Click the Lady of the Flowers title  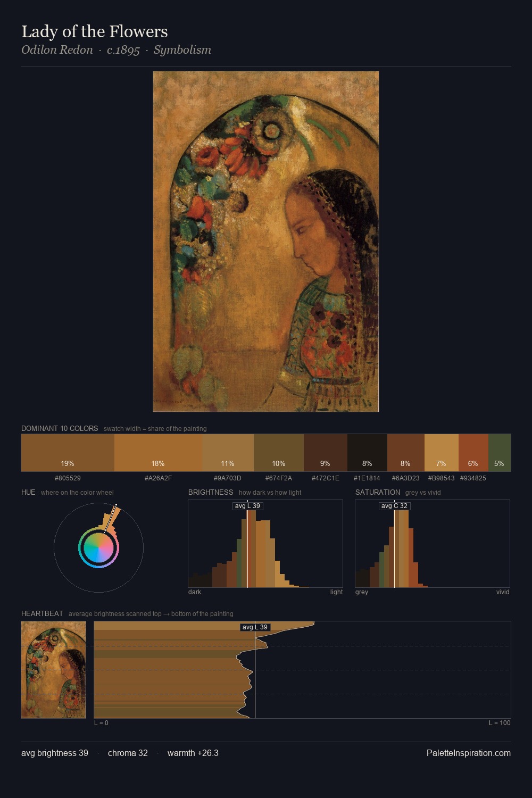pos(95,32)
